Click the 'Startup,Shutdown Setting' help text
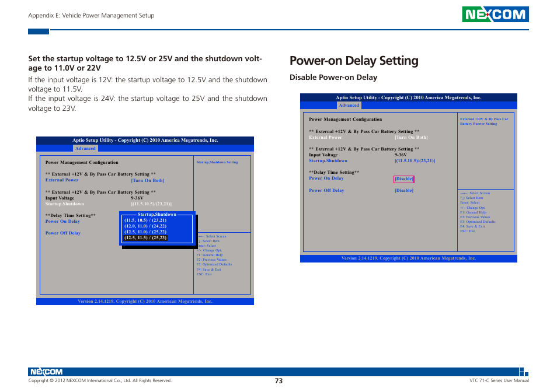The width and height of the screenshot is (557, 392). pyautogui.click(x=217, y=162)
